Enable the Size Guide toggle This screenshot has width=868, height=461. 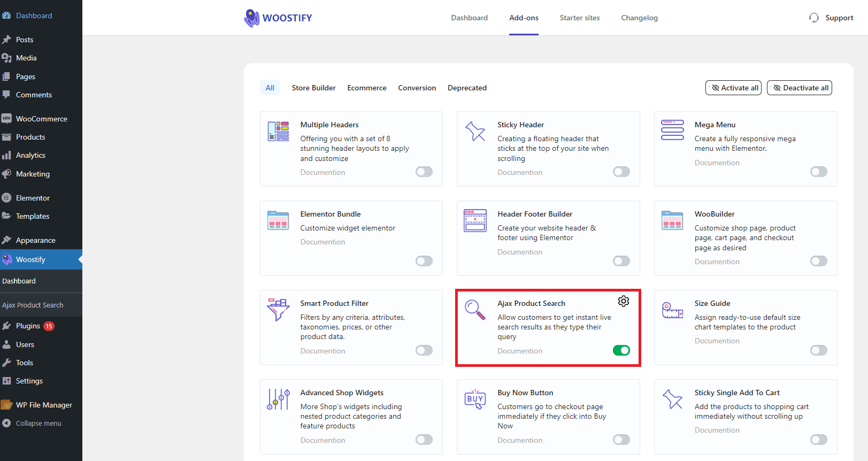coord(819,350)
